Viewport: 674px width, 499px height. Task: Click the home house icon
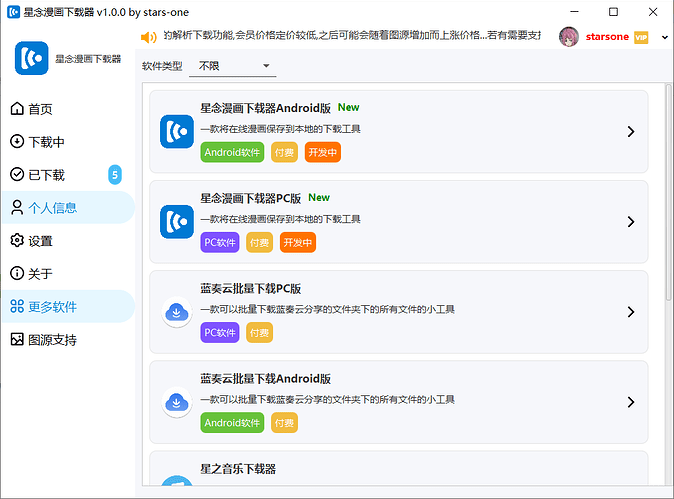click(17, 109)
